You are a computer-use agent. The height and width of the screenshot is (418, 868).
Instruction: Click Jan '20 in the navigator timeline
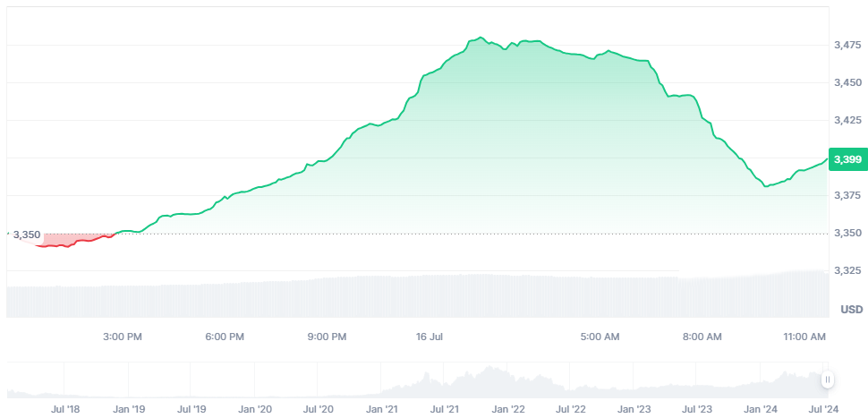click(255, 408)
